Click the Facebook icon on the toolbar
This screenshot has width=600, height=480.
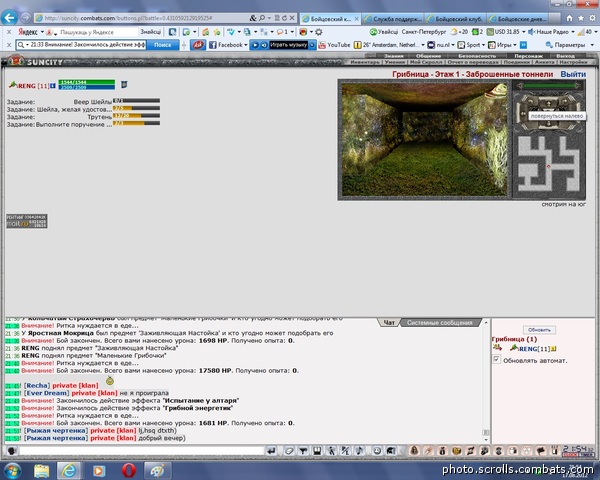pos(213,45)
